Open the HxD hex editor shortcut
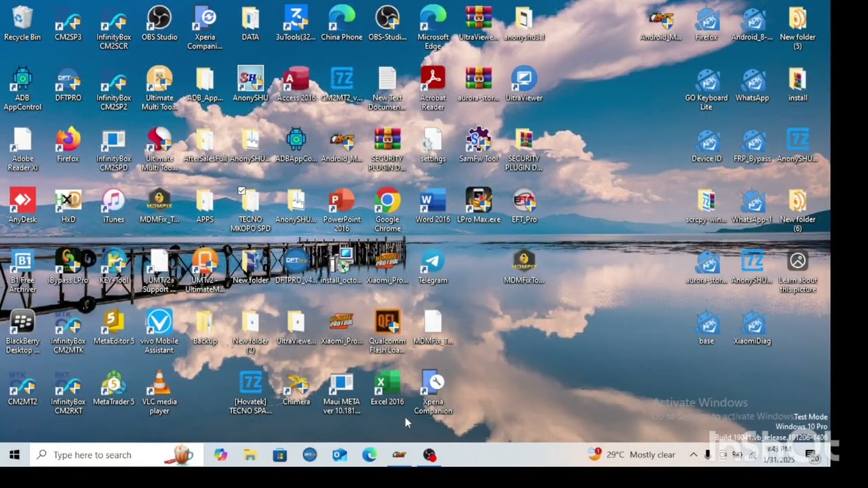Viewport: 868px width, 488px height. pos(68,205)
